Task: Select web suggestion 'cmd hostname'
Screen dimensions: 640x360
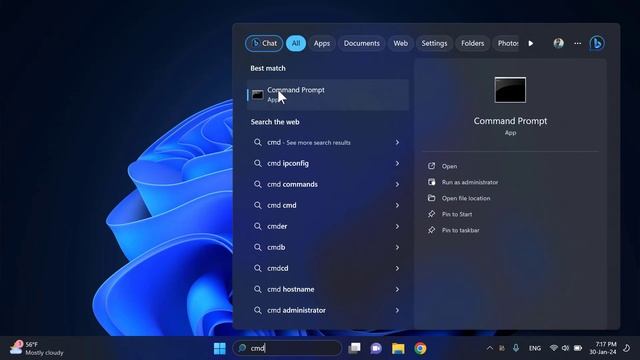Action: tap(328, 289)
